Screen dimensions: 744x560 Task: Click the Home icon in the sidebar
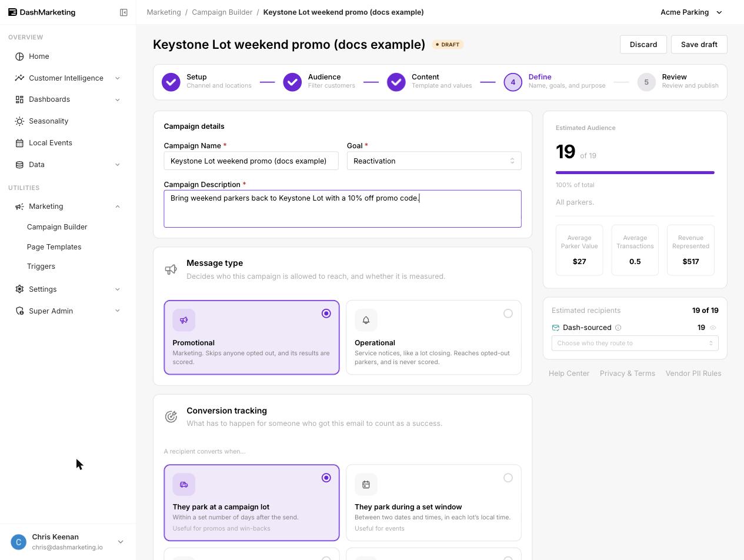pyautogui.click(x=19, y=56)
